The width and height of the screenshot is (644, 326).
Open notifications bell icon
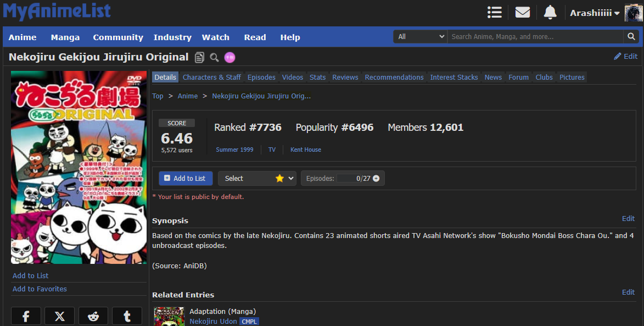pos(550,12)
